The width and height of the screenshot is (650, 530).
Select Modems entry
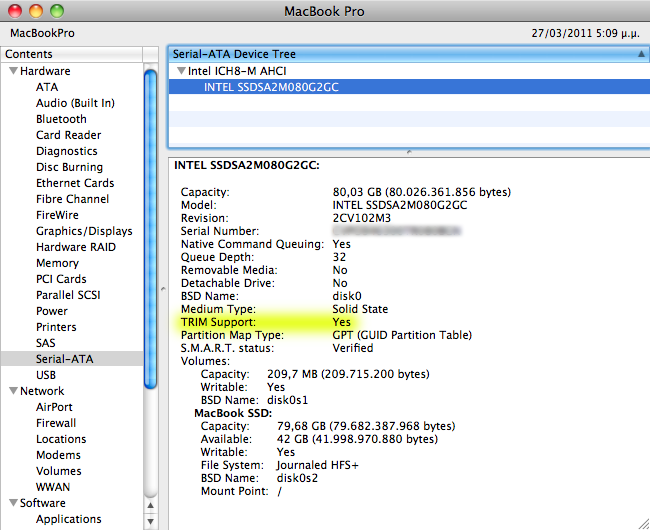pos(58,455)
